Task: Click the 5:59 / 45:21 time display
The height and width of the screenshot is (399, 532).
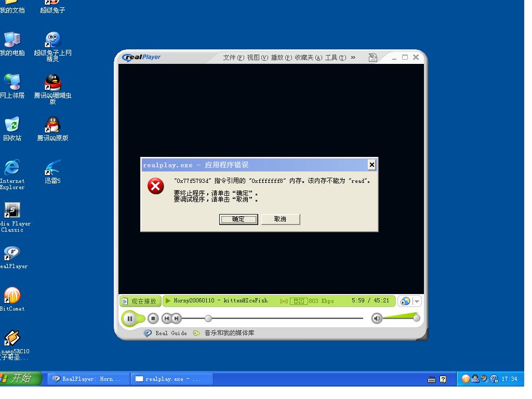Action: (x=370, y=301)
